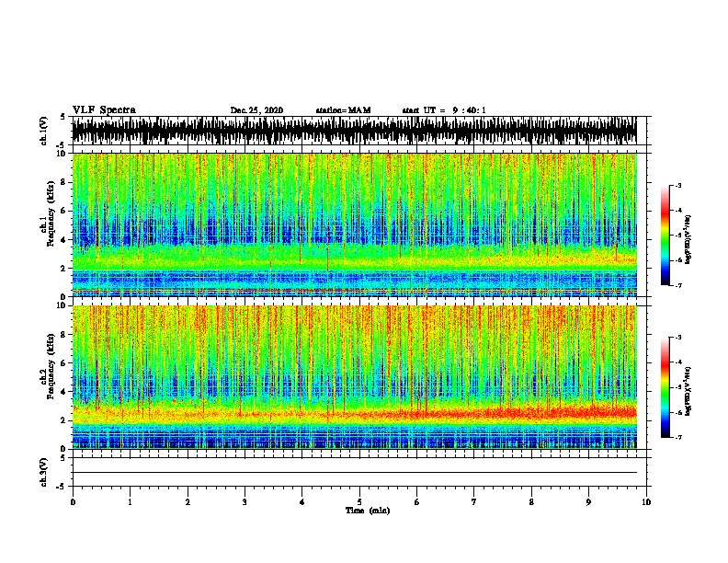Click the "10" frequency tick of the ch.1 spectrogram
The image size is (728, 563).
[x=63, y=154]
